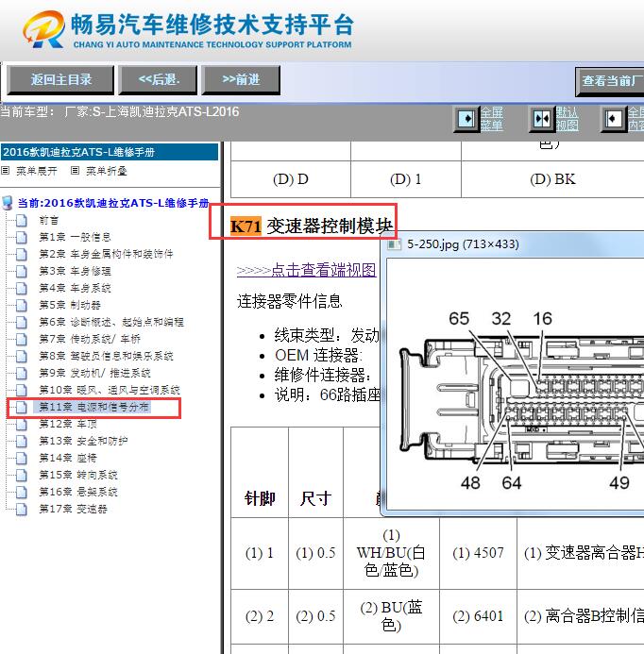Click the (D) BK table cell

point(552,179)
